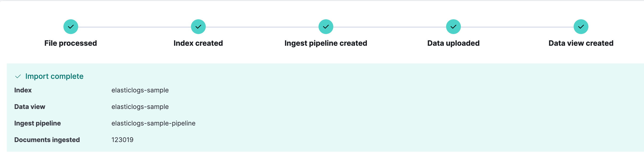The image size is (644, 154).
Task: Click the Data uploaded checkmark circle
Action: pyautogui.click(x=453, y=27)
